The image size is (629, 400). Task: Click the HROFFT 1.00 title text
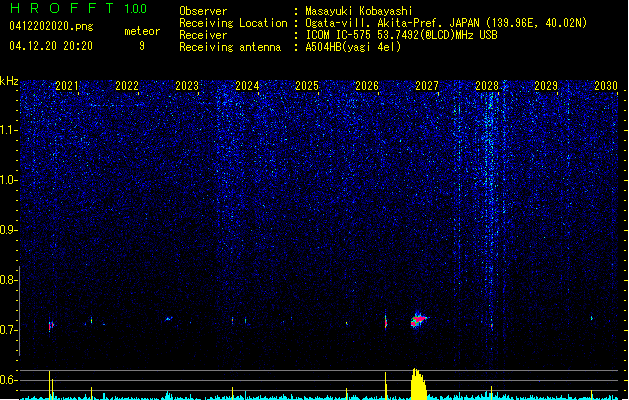pyautogui.click(x=79, y=8)
